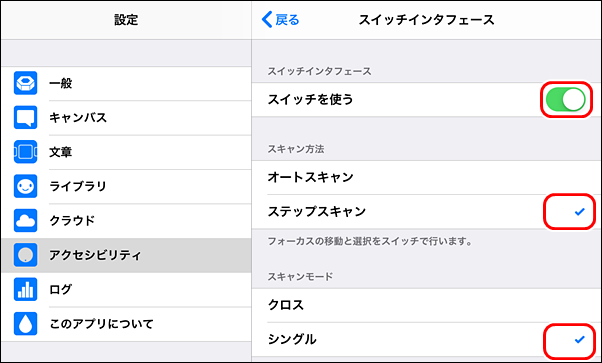Open the ライブラリ settings row

click(x=126, y=186)
